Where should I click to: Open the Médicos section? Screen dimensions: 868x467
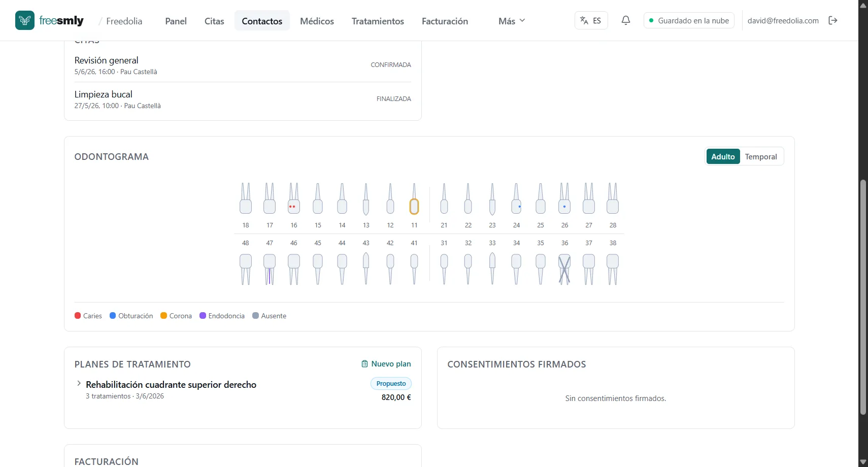(x=317, y=21)
